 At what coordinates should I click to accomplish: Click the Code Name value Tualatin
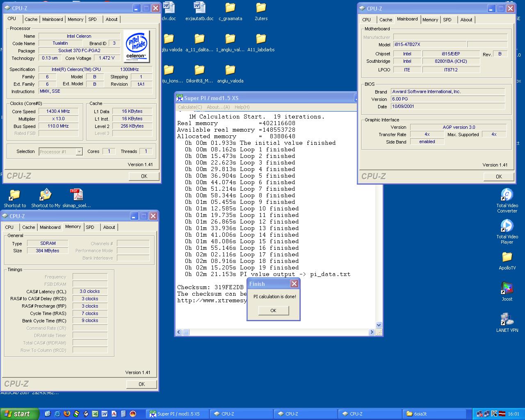pos(60,43)
